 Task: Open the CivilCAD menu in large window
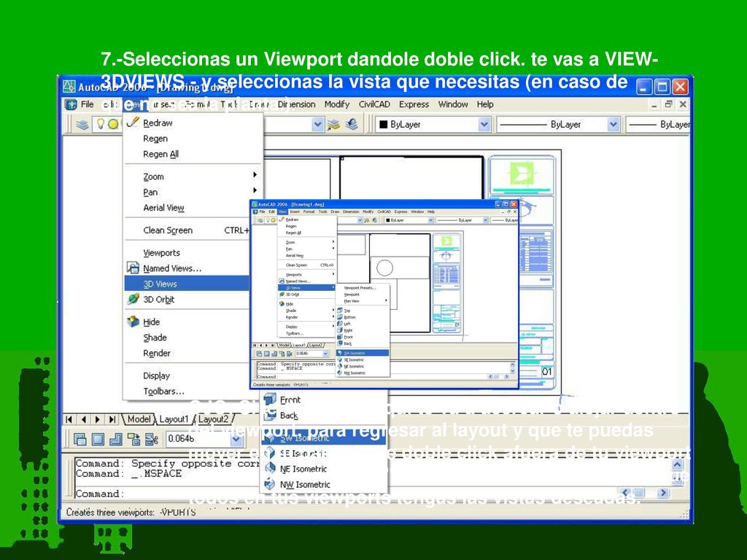pyautogui.click(x=374, y=104)
